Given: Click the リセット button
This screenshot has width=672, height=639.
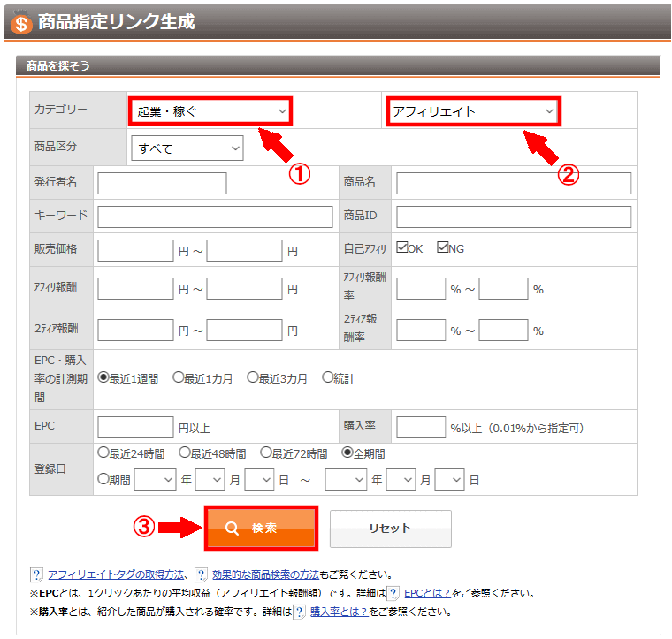Looking at the screenshot, I should pos(391,529).
